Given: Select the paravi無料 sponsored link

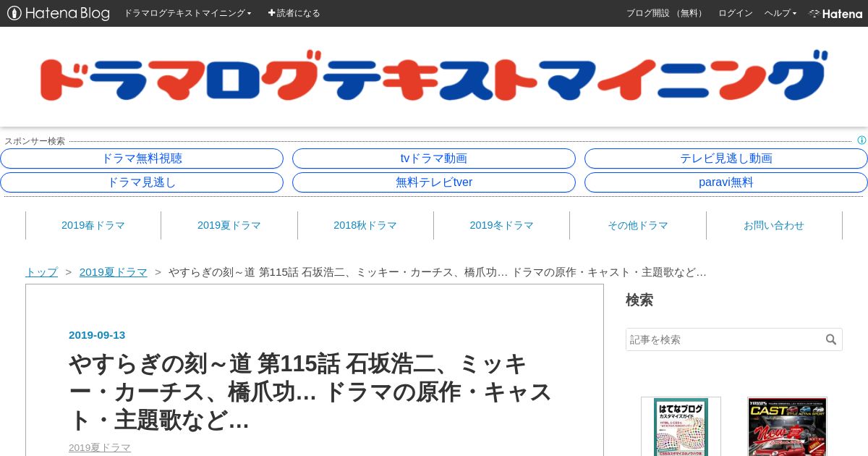Looking at the screenshot, I should [726, 182].
